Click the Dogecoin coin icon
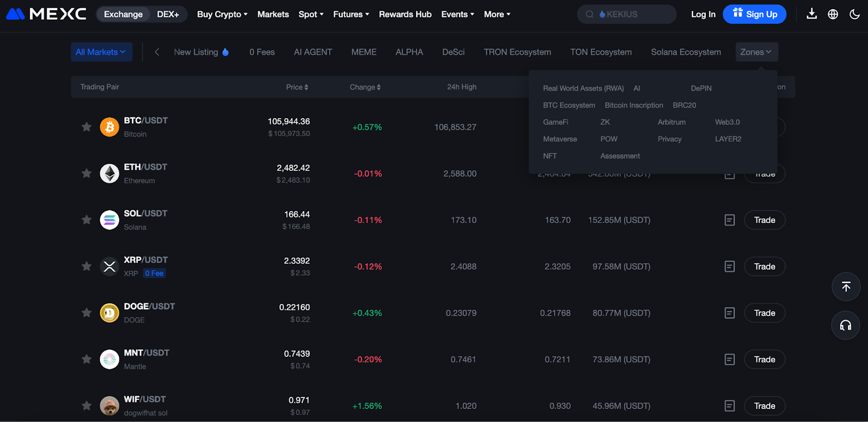The width and height of the screenshot is (868, 422). [x=110, y=313]
